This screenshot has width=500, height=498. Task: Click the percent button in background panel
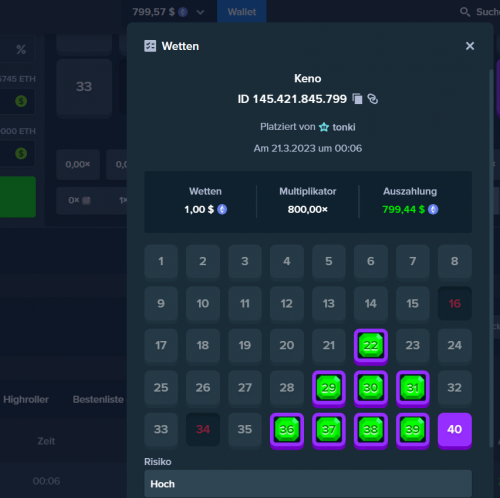click(x=21, y=50)
